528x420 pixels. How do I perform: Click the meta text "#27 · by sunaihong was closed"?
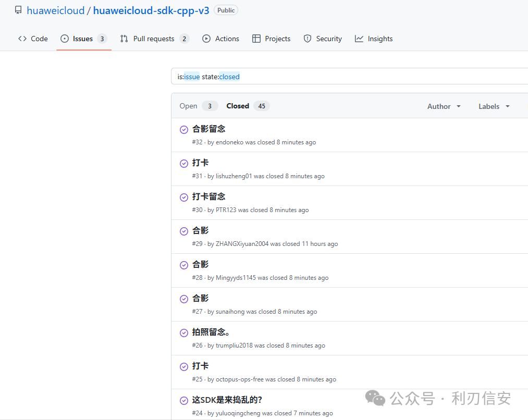tap(234, 312)
